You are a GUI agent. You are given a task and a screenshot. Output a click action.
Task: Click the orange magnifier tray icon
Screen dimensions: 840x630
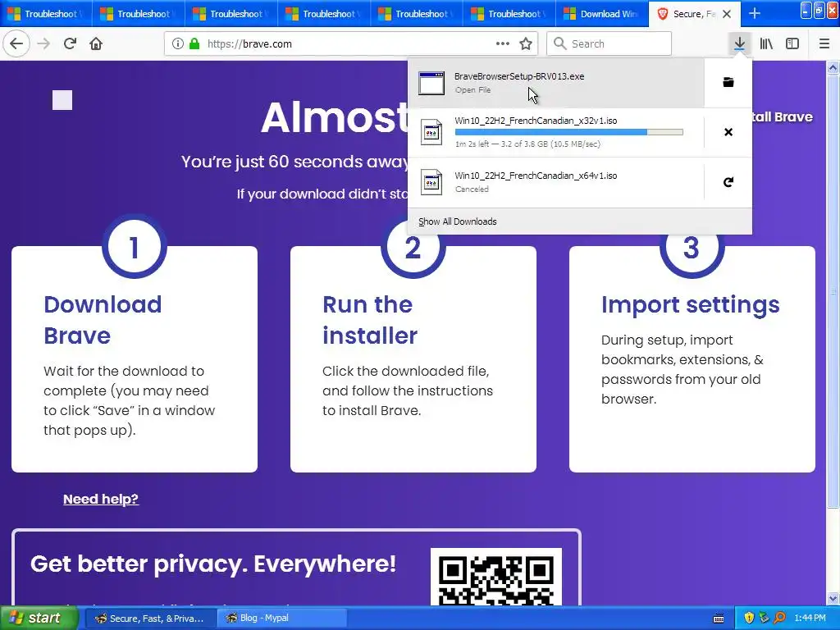point(779,619)
